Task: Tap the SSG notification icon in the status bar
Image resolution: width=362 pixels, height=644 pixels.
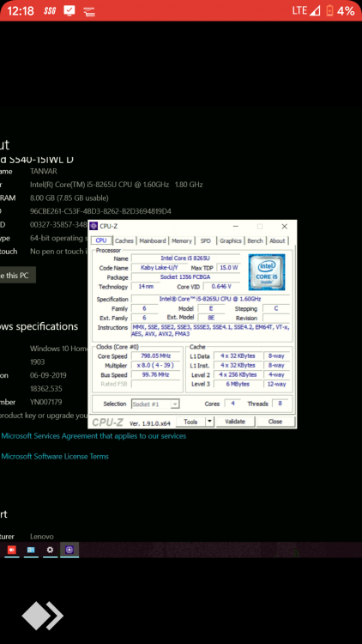Action: pos(50,11)
